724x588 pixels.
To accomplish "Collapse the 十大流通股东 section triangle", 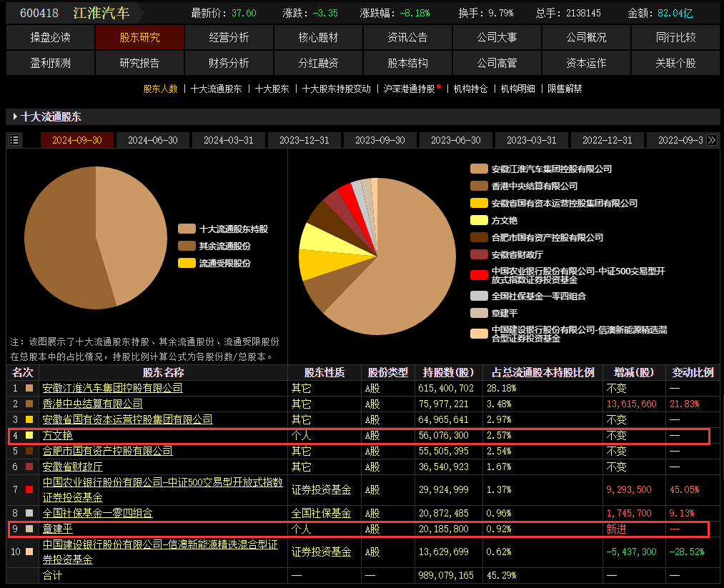I will tap(14, 116).
